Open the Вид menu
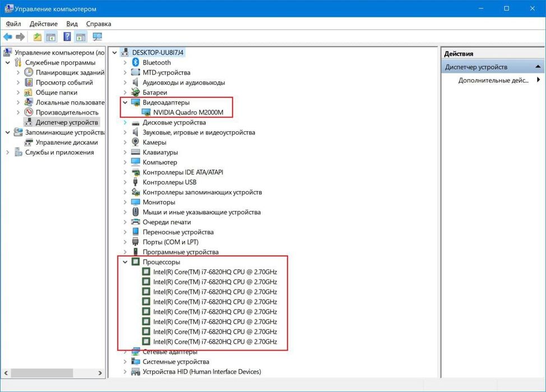Viewport: 546px width, 392px height. 72,24
